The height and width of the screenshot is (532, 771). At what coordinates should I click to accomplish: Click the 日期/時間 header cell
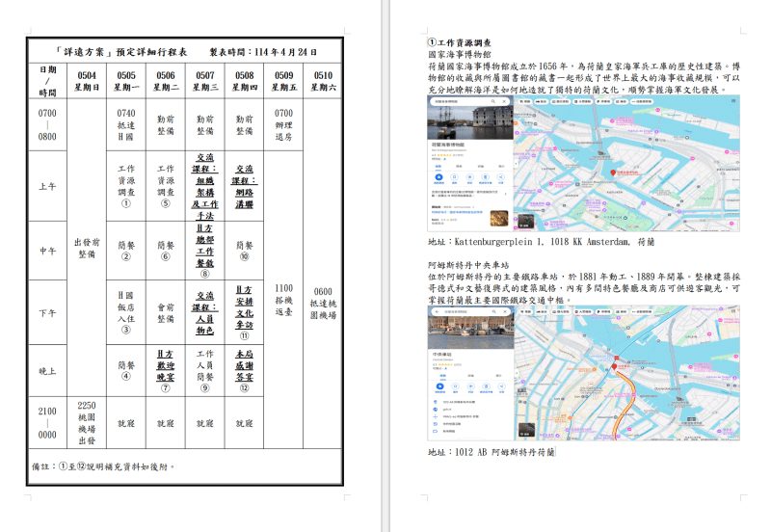47,81
